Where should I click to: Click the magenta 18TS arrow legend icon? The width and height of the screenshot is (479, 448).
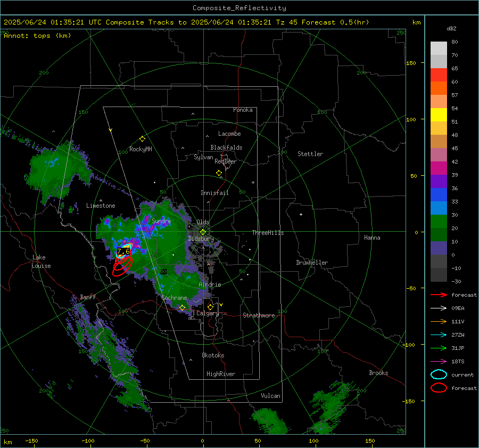click(x=439, y=362)
